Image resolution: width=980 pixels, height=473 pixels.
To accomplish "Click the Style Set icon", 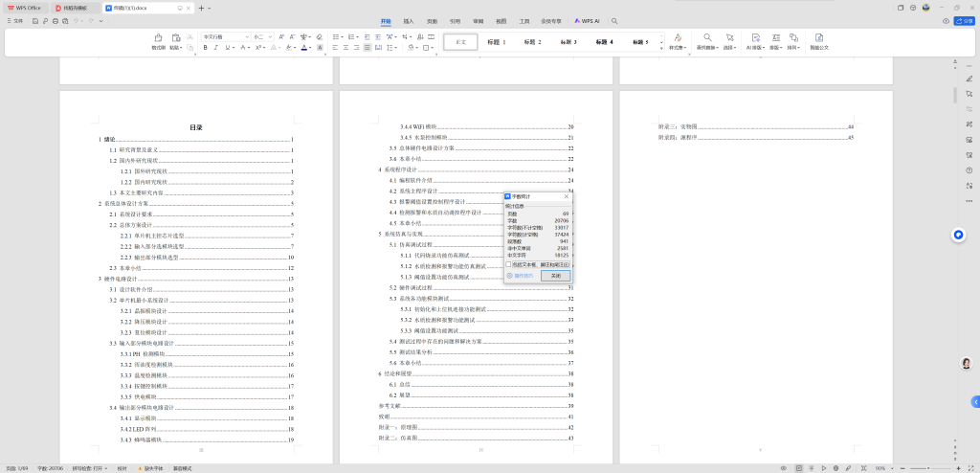I will click(x=678, y=38).
